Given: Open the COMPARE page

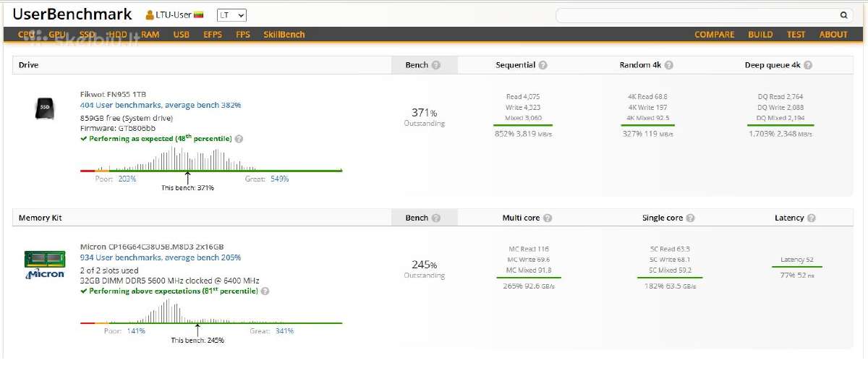Looking at the screenshot, I should click(715, 35).
